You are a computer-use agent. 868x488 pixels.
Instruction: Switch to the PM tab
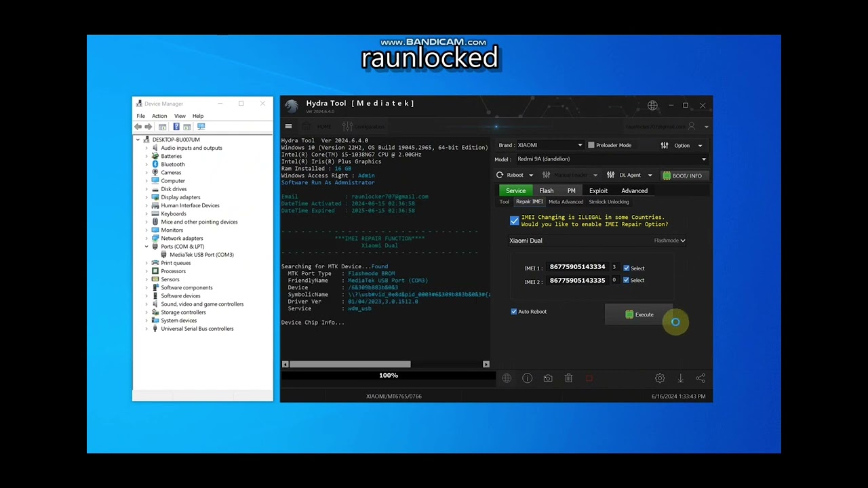pos(571,190)
